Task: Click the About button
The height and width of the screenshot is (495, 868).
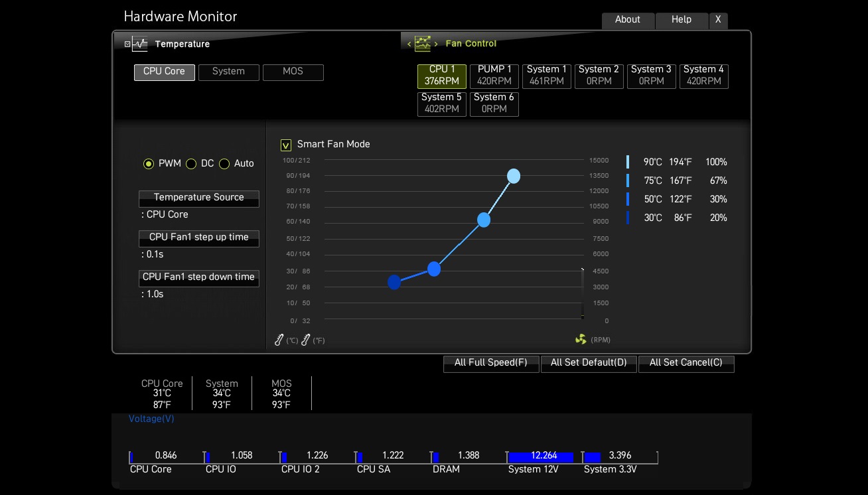Action: click(628, 21)
